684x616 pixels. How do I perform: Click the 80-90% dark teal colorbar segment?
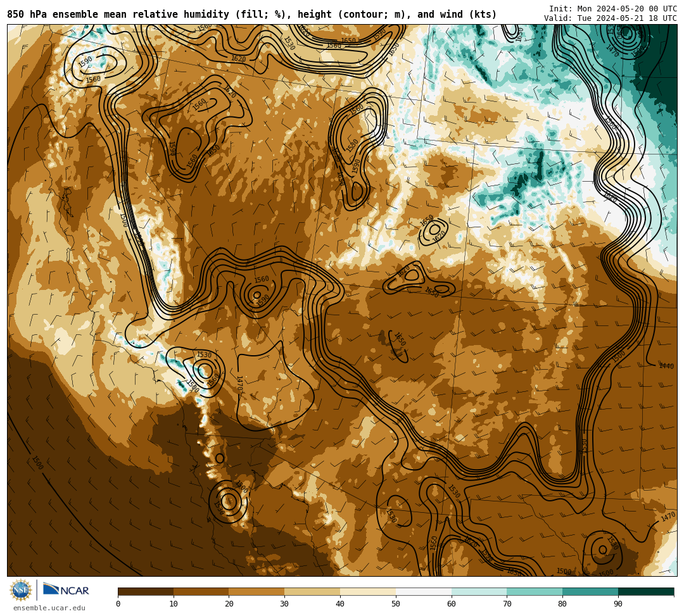(590, 591)
